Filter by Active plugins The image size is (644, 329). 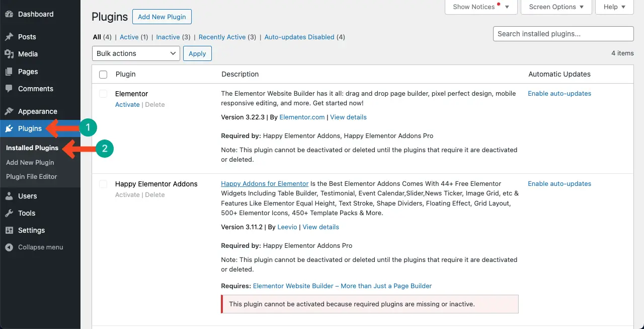click(129, 37)
